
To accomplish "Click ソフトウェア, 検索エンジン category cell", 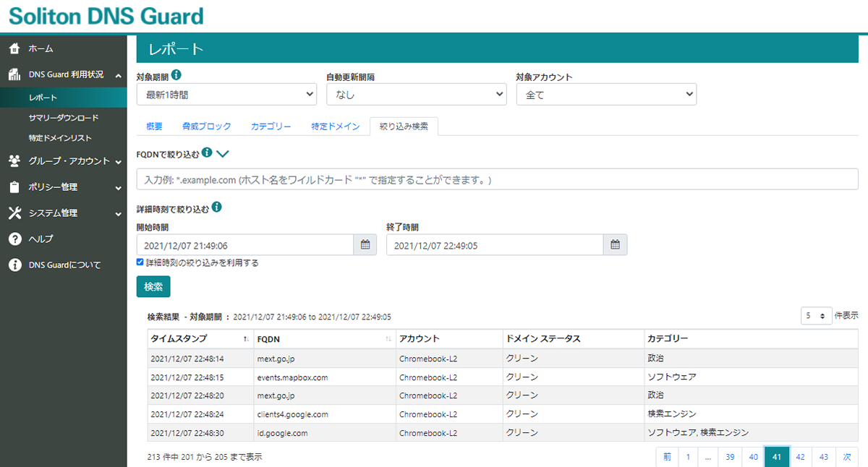I will [x=752, y=433].
